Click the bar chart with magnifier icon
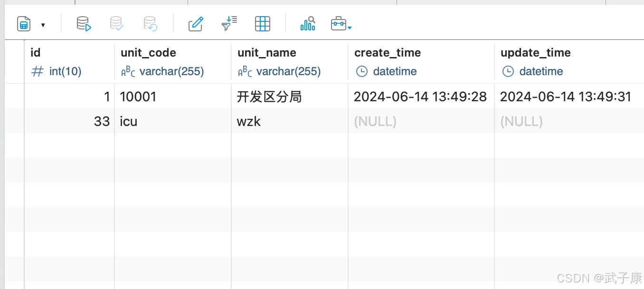 pos(308,24)
